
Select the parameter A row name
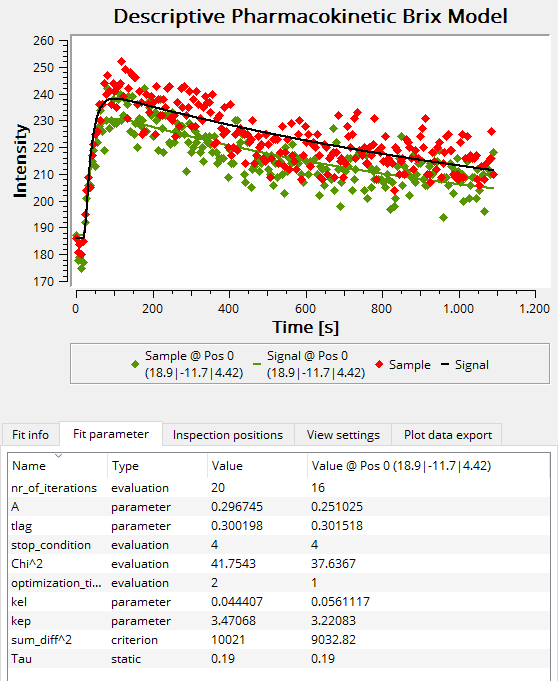[15, 507]
